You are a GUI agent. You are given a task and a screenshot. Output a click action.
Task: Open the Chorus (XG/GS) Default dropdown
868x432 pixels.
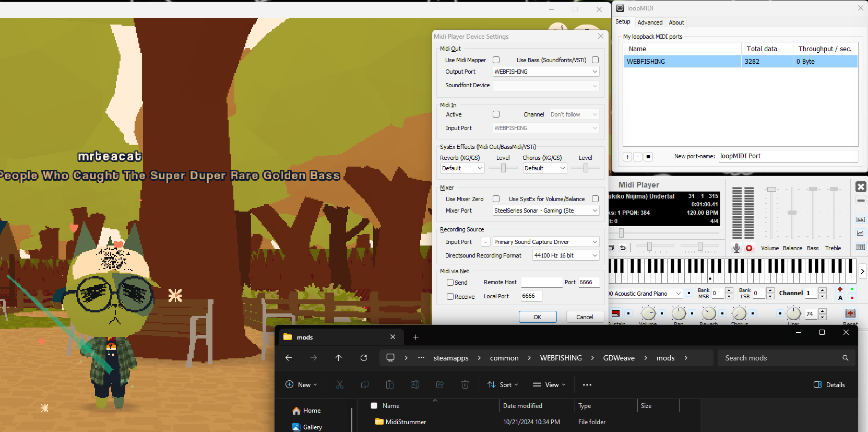(545, 168)
